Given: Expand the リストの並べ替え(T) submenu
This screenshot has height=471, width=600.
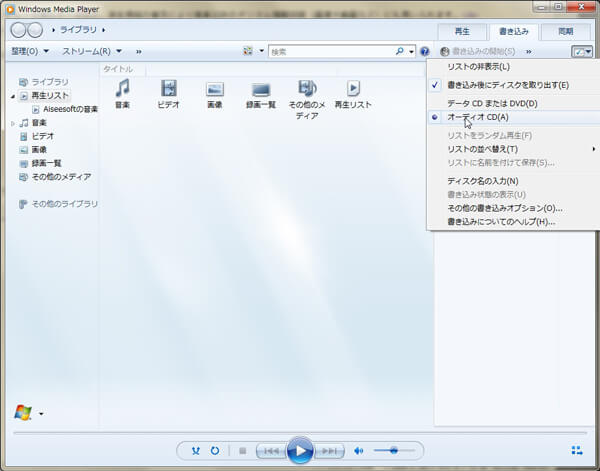Looking at the screenshot, I should click(513, 149).
